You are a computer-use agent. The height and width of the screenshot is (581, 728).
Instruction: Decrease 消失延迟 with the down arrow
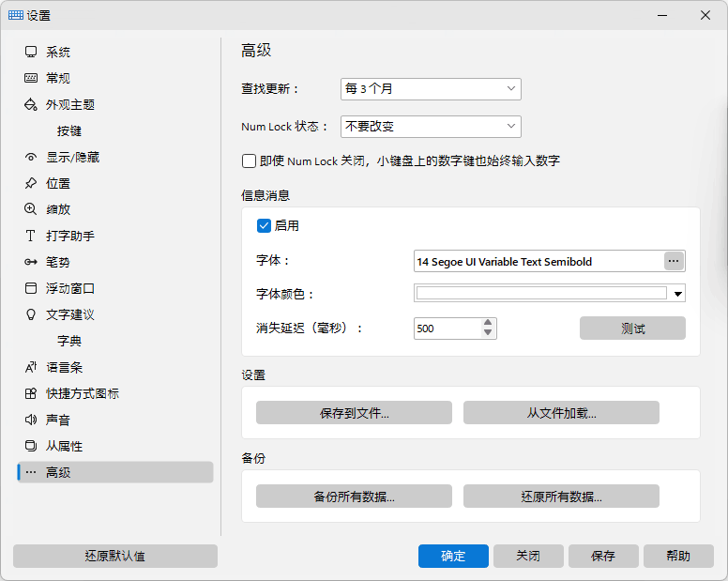pyautogui.click(x=488, y=332)
